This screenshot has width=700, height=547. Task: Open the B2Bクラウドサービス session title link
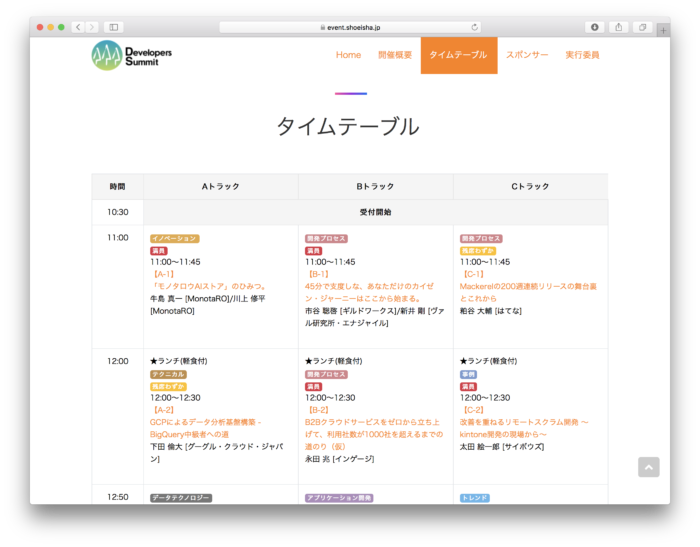point(374,434)
